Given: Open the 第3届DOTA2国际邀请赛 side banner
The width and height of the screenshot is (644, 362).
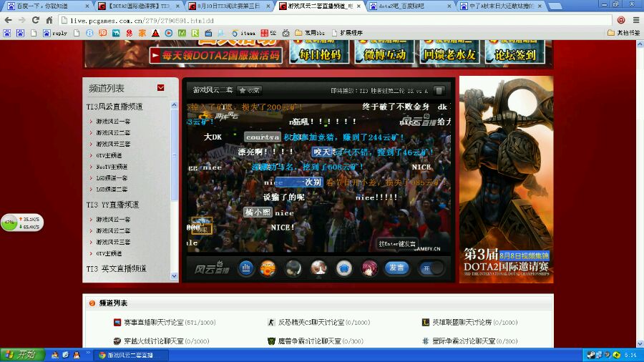Looking at the screenshot, I should pyautogui.click(x=506, y=180).
